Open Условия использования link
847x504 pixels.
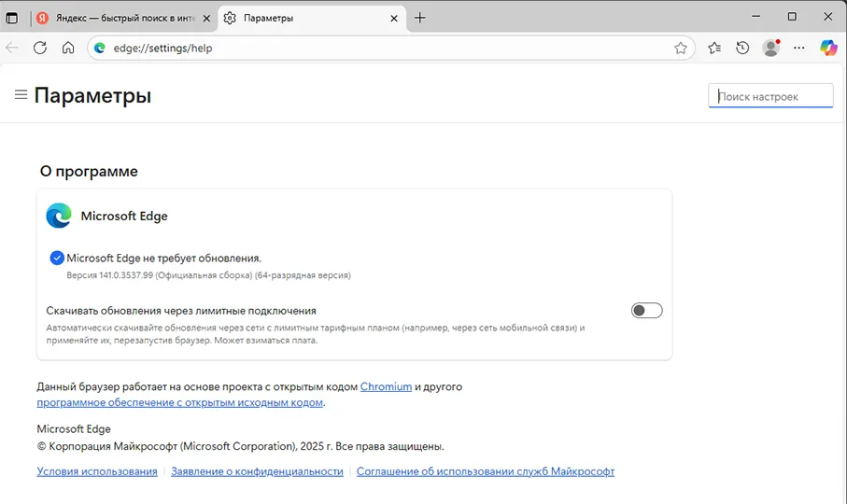coord(97,471)
